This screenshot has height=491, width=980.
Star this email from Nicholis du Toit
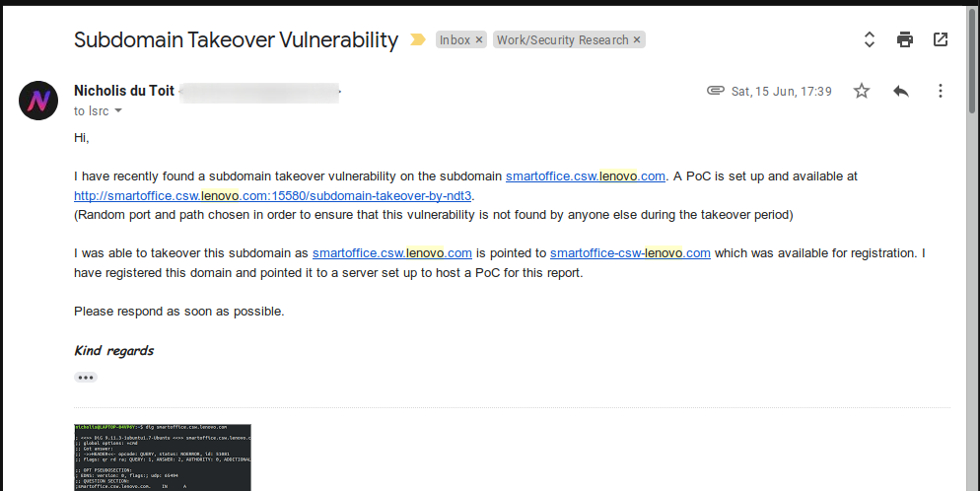pos(862,92)
